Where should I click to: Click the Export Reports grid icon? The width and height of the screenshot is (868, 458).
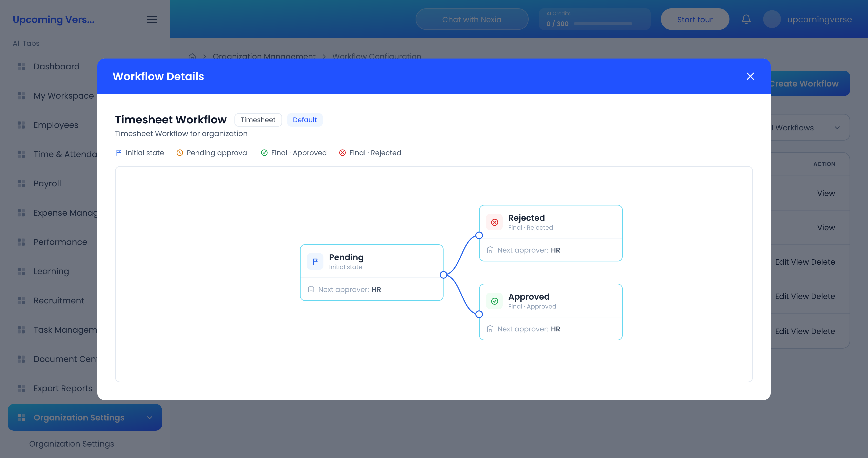point(21,388)
